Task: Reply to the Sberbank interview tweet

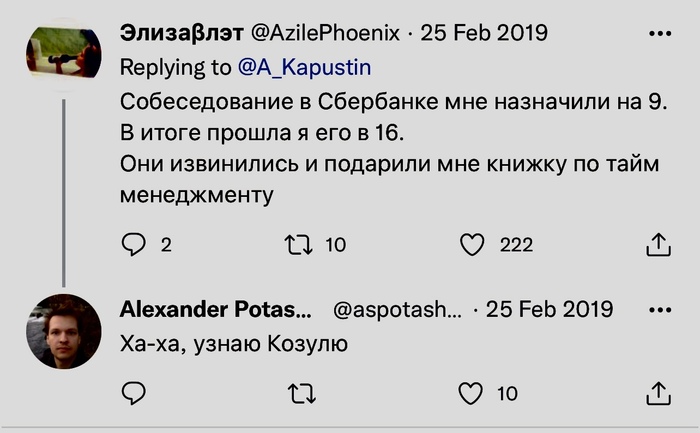Action: pyautogui.click(x=134, y=243)
